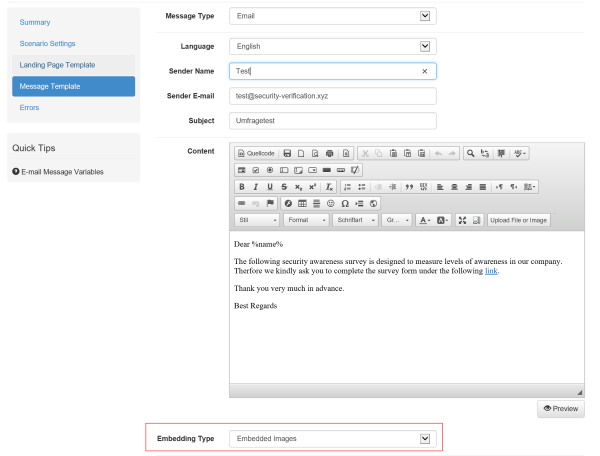Open the Scenario Settings section
This screenshot has height=456, width=600.
47,44
